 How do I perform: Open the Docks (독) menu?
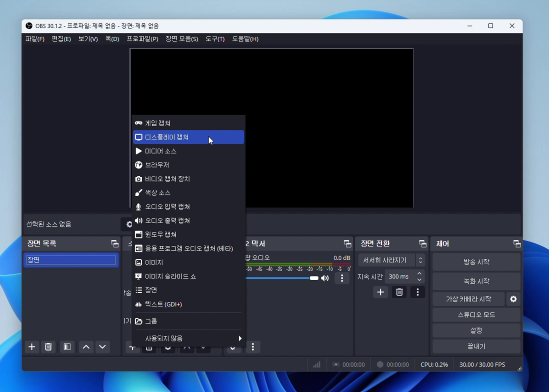coord(112,39)
